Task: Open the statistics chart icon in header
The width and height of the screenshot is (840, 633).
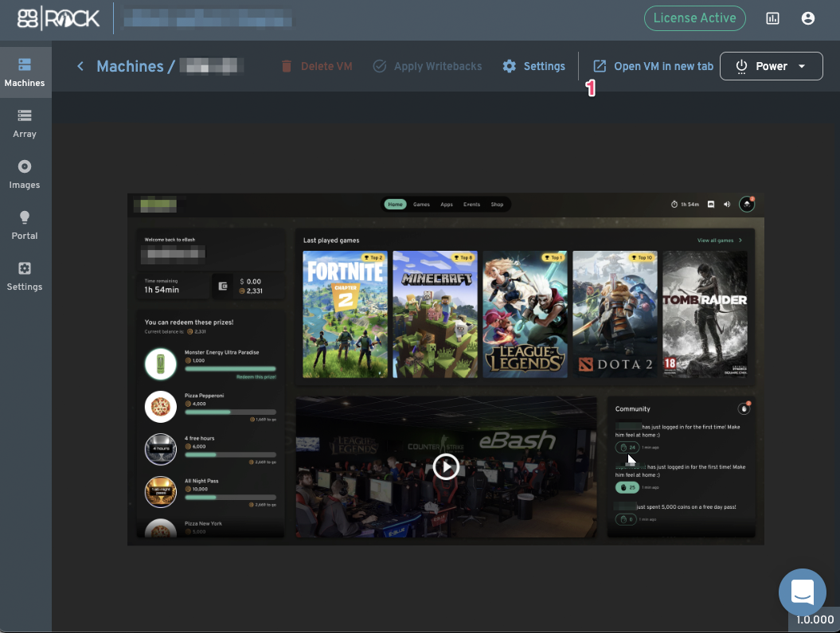Action: pyautogui.click(x=772, y=19)
